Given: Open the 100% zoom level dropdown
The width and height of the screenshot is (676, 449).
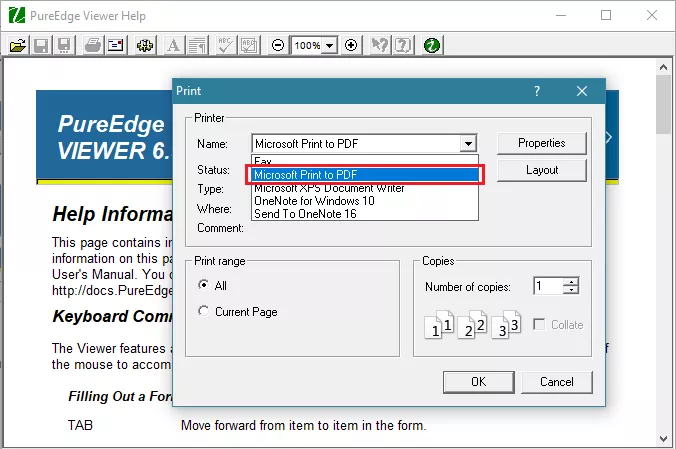Looking at the screenshot, I should click(x=329, y=46).
